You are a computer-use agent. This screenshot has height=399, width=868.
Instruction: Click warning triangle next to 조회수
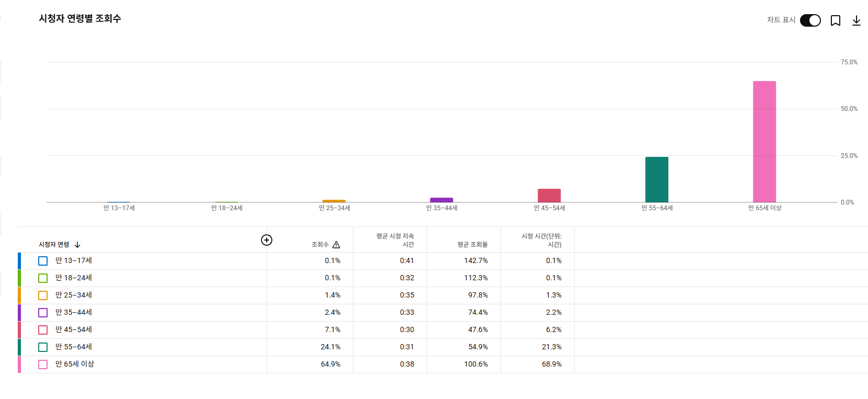coord(336,245)
